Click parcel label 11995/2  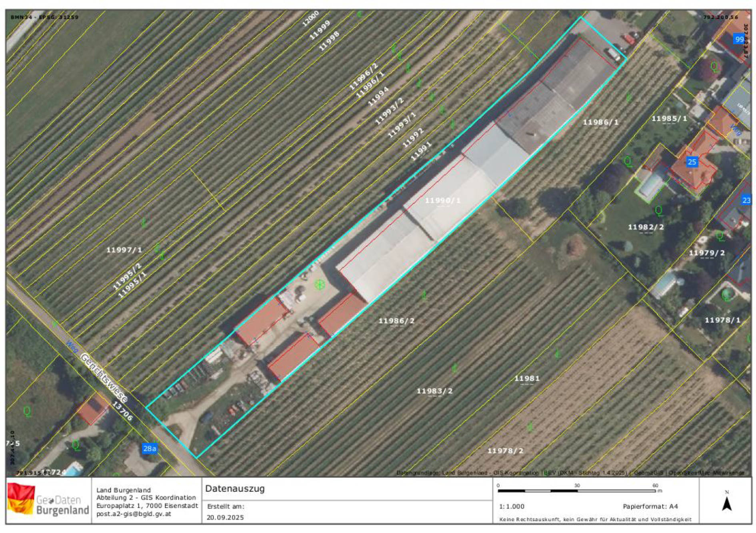[x=127, y=277]
